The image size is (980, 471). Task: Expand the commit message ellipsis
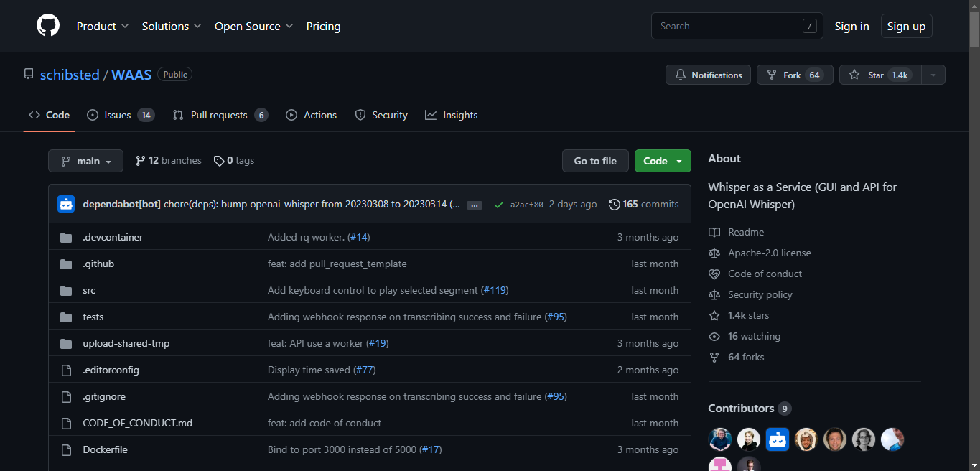[x=475, y=205]
